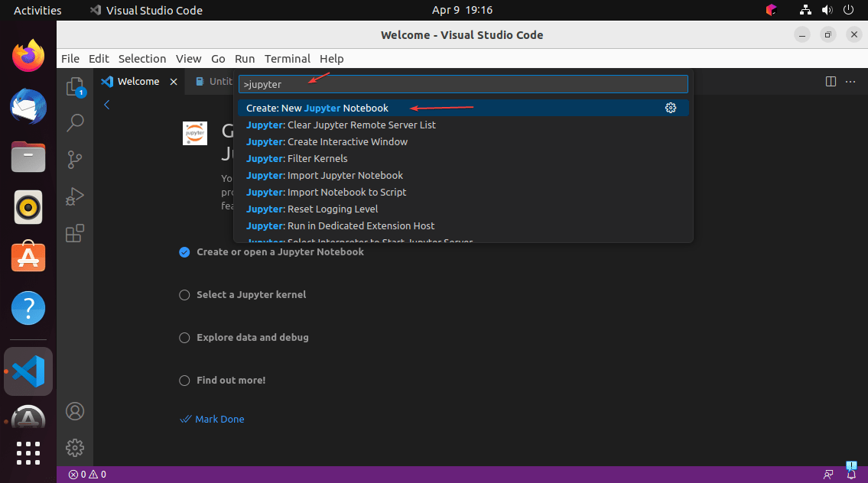Choose Jupyter: Filter Kernels command
868x483 pixels.
pyautogui.click(x=463, y=159)
